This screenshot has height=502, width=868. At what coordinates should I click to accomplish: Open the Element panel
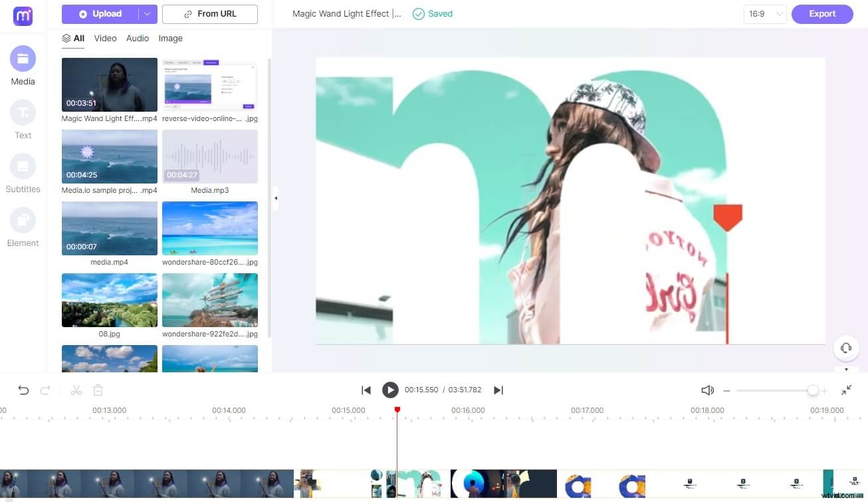(x=22, y=226)
